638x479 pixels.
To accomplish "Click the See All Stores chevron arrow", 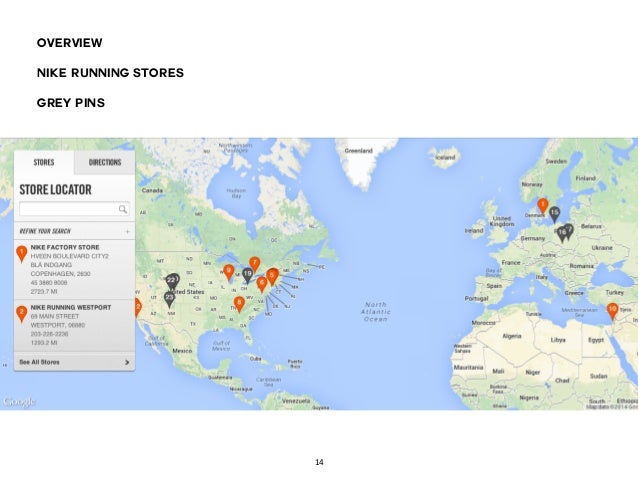I will coord(127,362).
